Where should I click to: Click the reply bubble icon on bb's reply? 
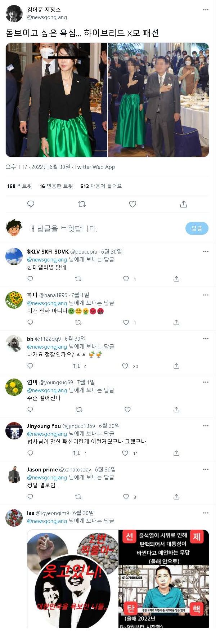30,366
